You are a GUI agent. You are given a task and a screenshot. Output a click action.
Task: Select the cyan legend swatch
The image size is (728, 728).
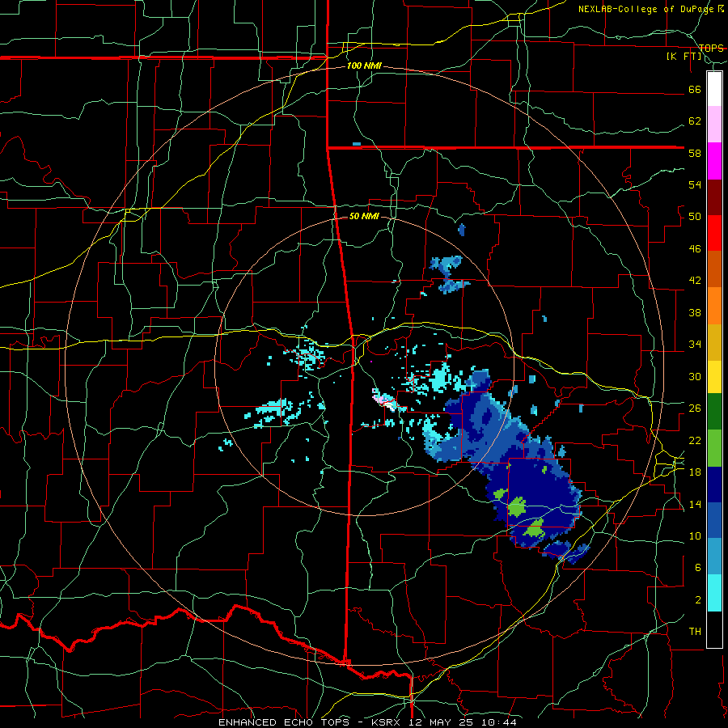(714, 593)
